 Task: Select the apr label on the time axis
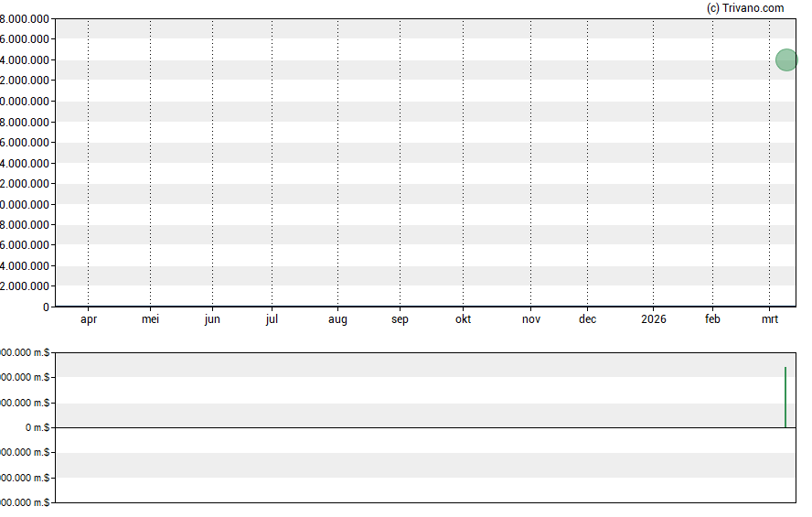tap(89, 319)
